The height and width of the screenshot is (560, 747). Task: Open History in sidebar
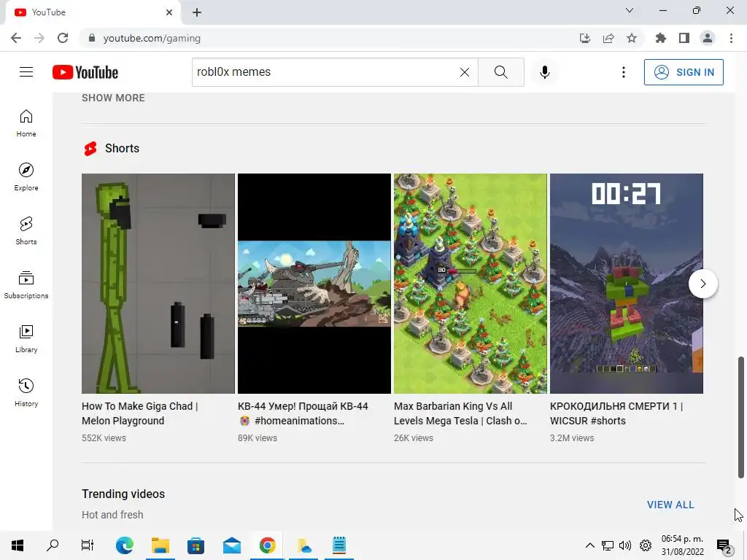(x=26, y=392)
